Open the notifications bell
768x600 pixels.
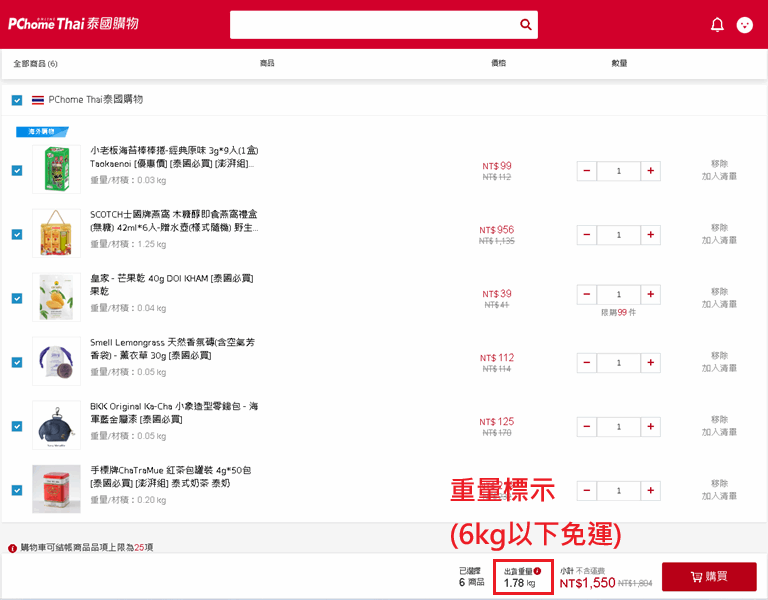[717, 25]
